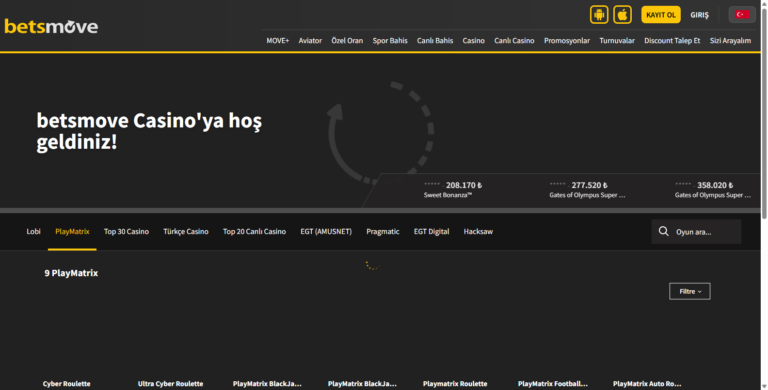768x390 pixels.
Task: Open the Casino menu item
Action: tap(473, 41)
